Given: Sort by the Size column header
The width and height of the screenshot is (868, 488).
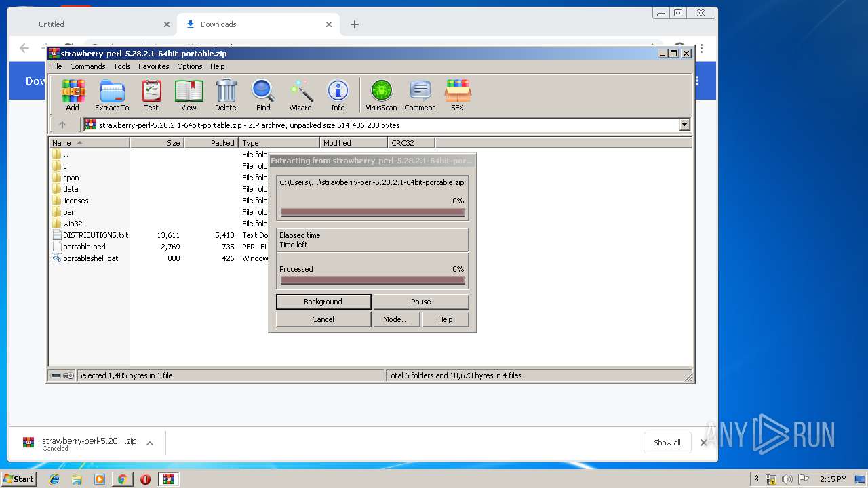Looking at the screenshot, I should click(x=157, y=143).
